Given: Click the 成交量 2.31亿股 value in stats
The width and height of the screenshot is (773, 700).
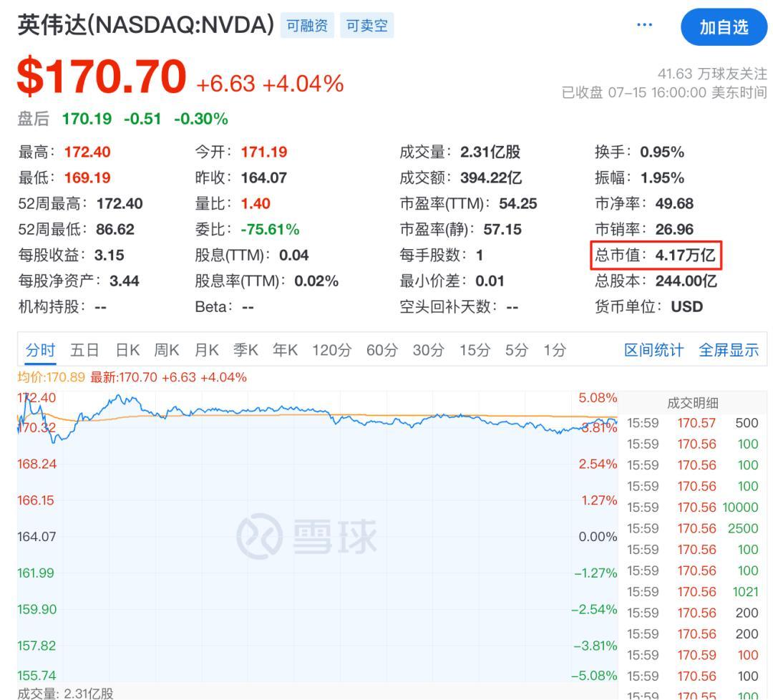Looking at the screenshot, I should [x=490, y=152].
